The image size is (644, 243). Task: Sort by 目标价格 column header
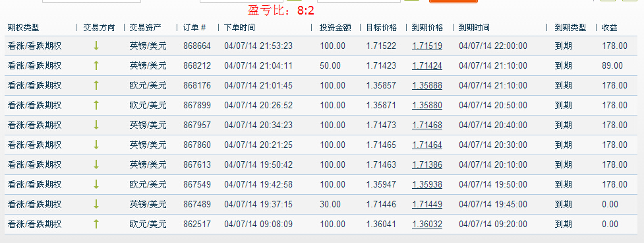click(x=382, y=28)
